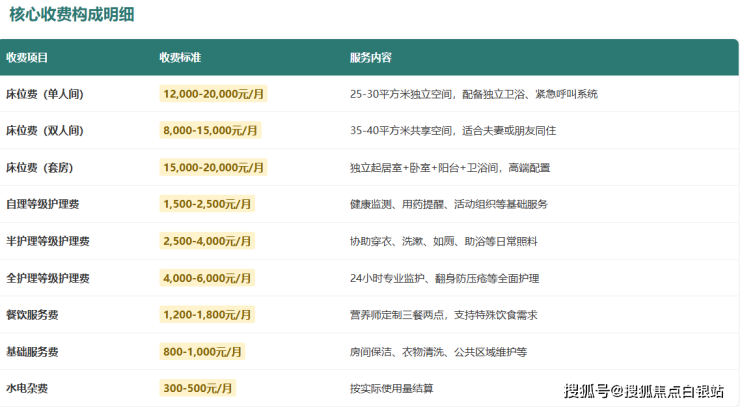Image resolution: width=740 pixels, height=407 pixels.
Task: Select the 餐饮服务费 row label
Action: click(x=32, y=315)
